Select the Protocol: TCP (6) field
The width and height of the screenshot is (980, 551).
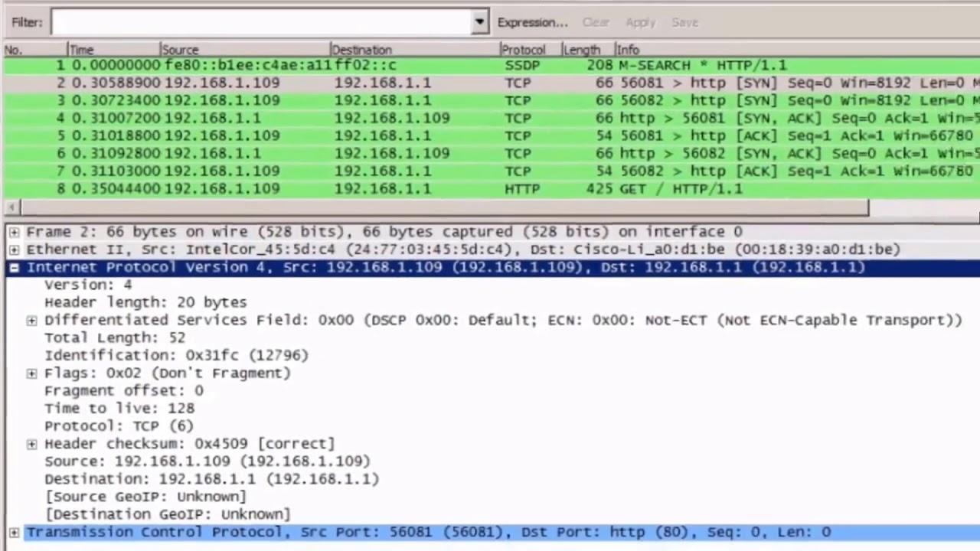(119, 425)
